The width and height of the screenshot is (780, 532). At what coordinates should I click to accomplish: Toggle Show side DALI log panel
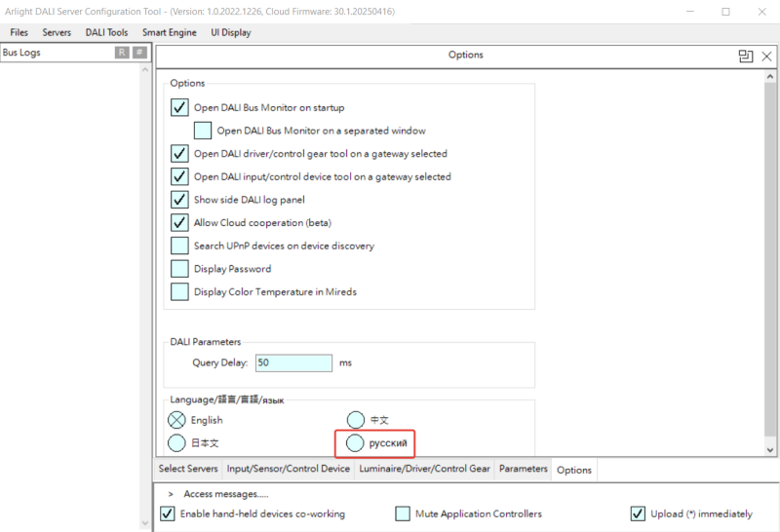[179, 200]
